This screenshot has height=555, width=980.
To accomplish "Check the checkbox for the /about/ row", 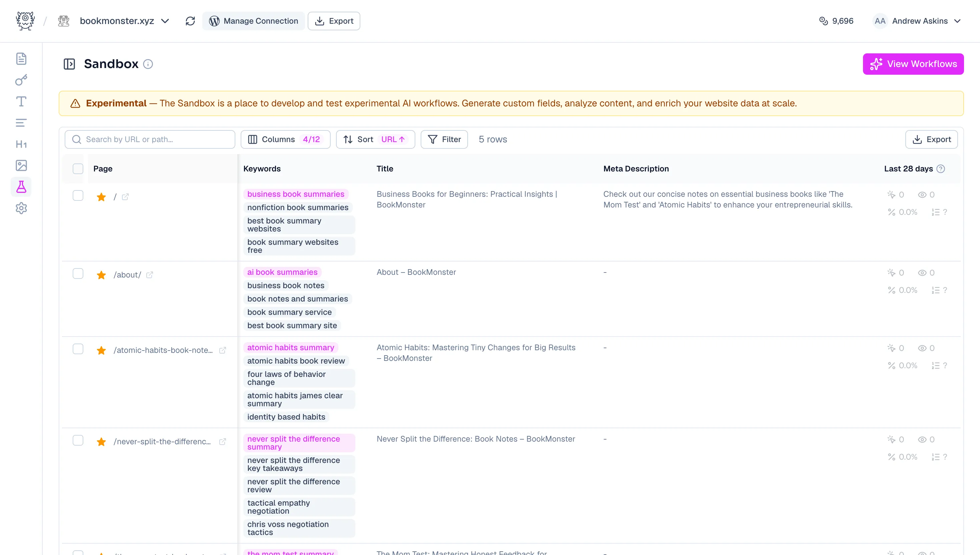I will tap(78, 274).
